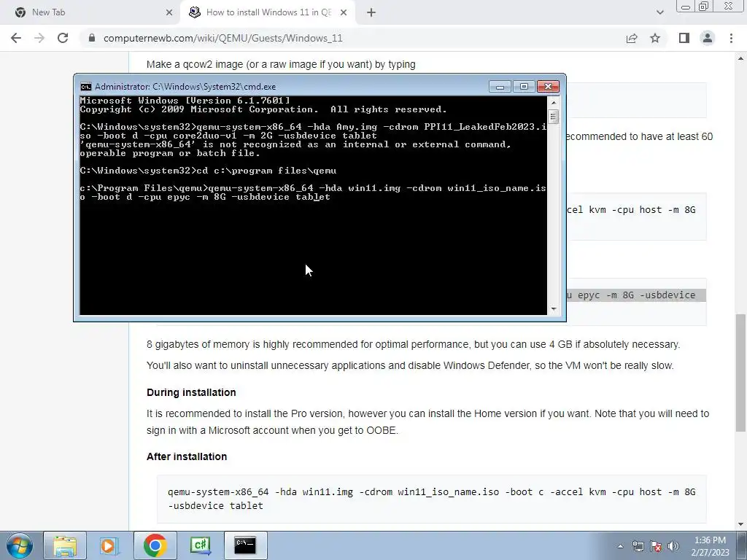Click the cmd window scroll down arrow
The height and width of the screenshot is (560, 747).
pyautogui.click(x=553, y=309)
